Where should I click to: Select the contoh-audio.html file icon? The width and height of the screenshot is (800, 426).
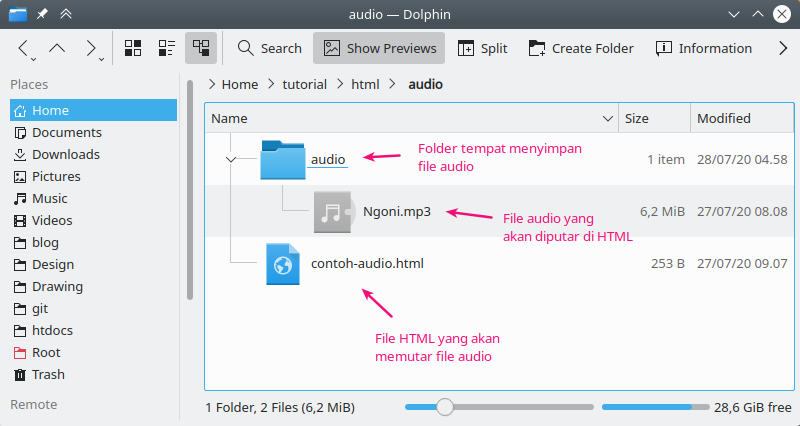point(283,264)
